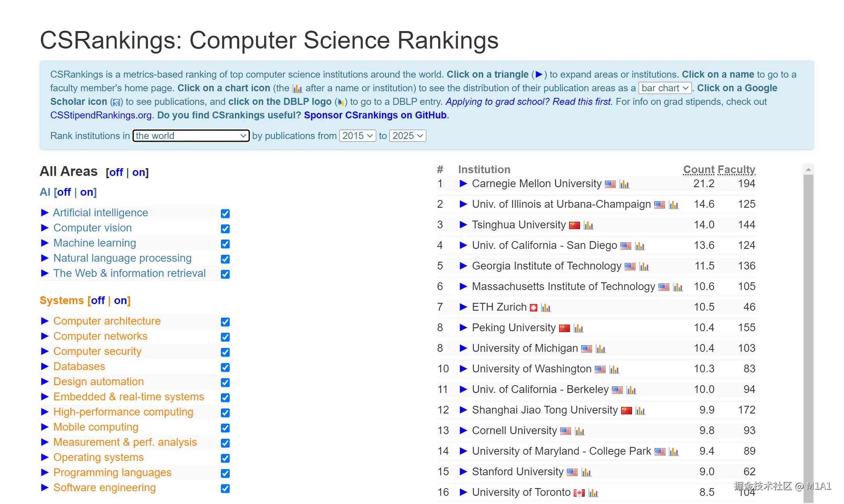The image size is (844, 504).
Task: Turn on all Systems areas
Action: pyautogui.click(x=120, y=301)
